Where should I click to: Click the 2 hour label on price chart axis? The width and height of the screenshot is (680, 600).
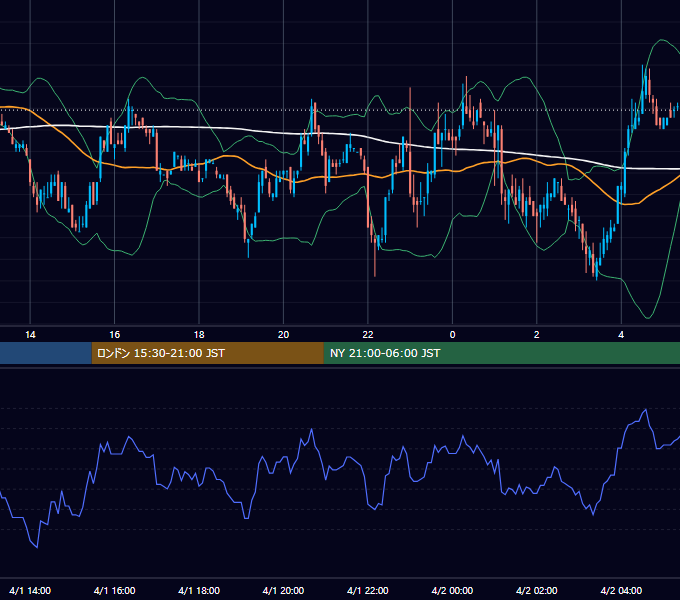[537, 335]
